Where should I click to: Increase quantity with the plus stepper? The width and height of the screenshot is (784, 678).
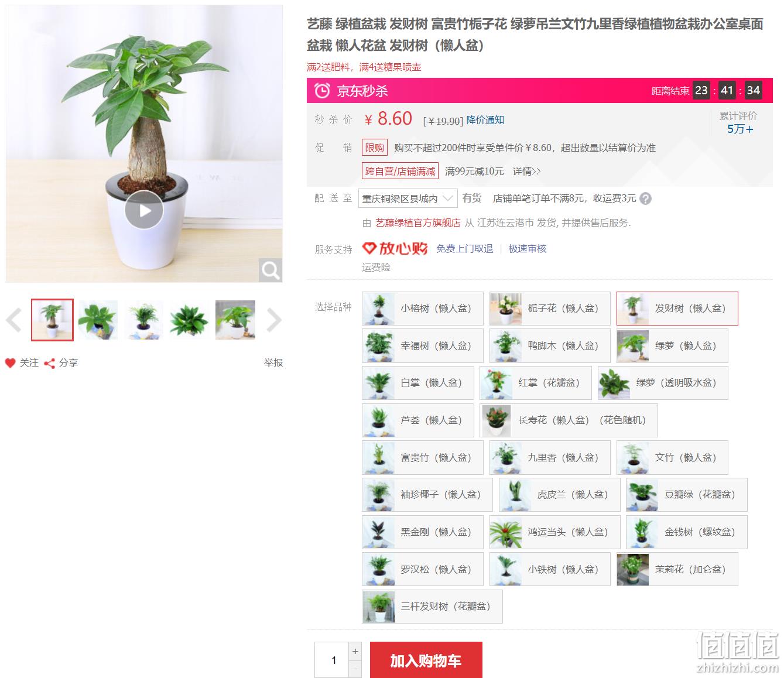point(355,651)
